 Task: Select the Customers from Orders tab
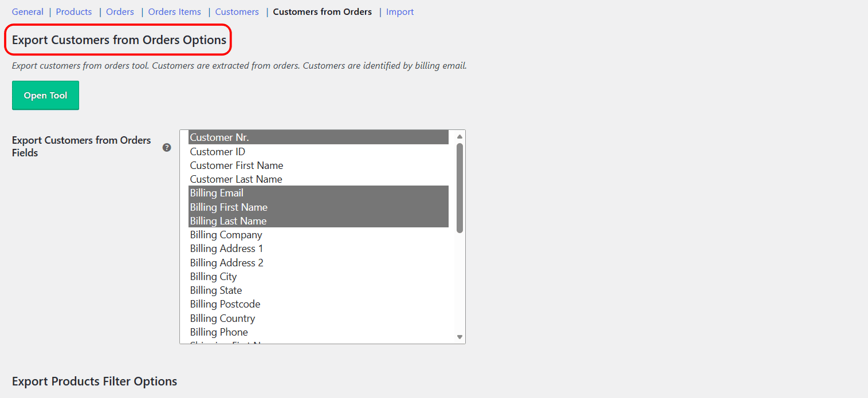[x=323, y=11]
